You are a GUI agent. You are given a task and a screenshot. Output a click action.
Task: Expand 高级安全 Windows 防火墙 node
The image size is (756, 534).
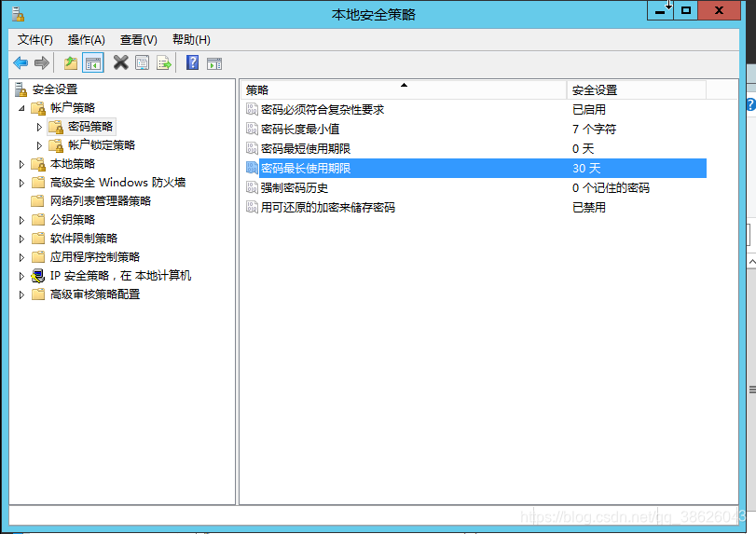click(x=21, y=184)
